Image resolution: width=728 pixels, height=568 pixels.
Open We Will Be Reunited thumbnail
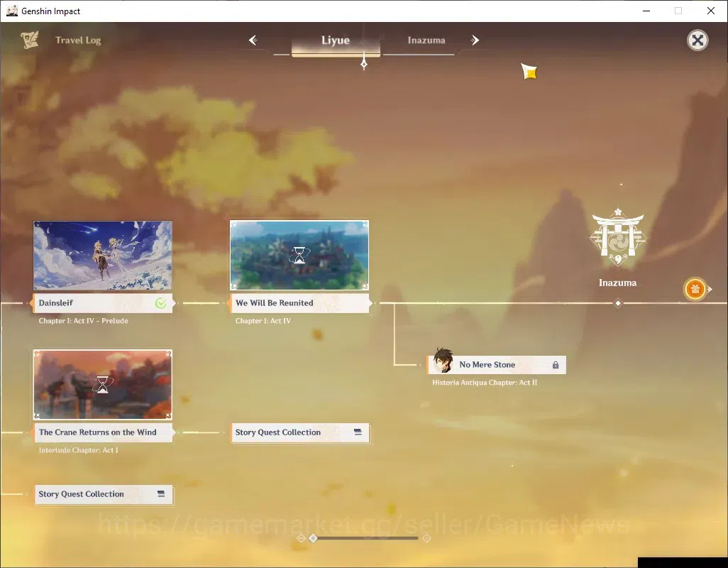(299, 256)
